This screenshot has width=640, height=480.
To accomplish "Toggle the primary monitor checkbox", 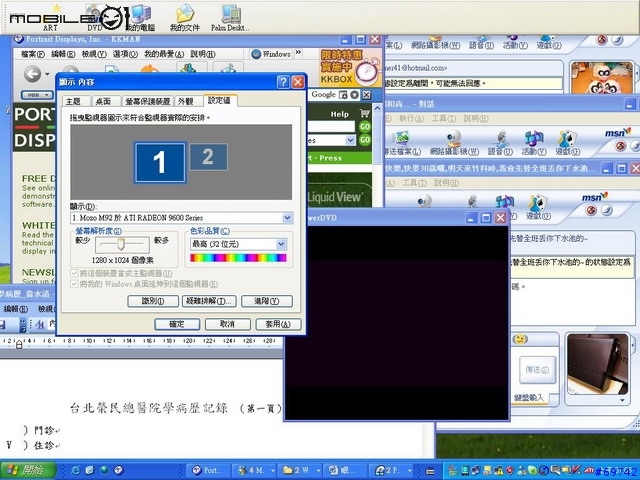I will click(x=75, y=273).
